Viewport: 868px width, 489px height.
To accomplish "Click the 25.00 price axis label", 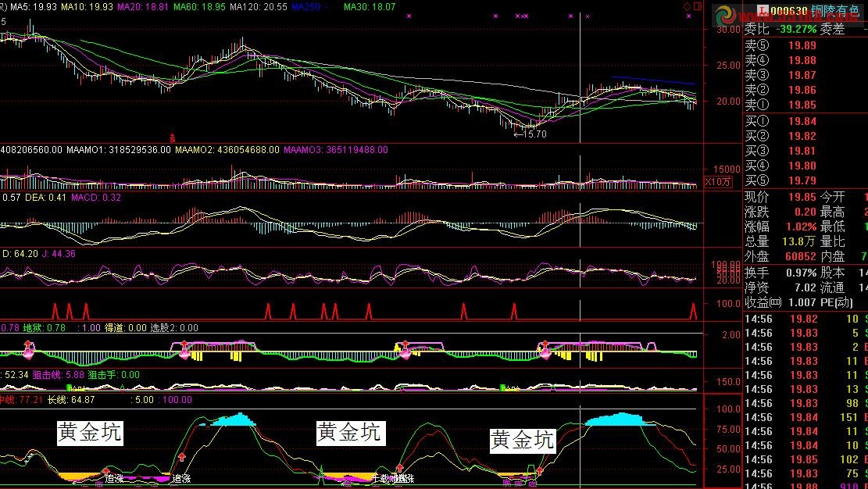I will [x=728, y=66].
